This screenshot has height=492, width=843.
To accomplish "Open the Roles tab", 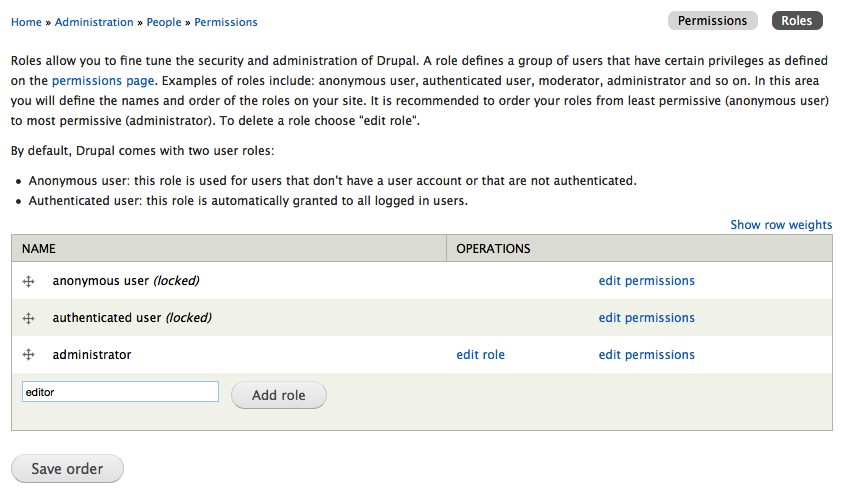I will [797, 20].
